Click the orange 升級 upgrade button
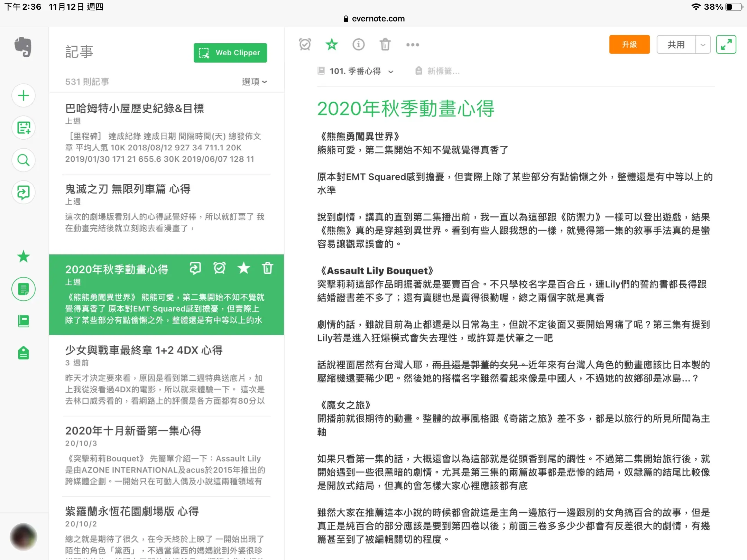This screenshot has width=747, height=560. [629, 45]
